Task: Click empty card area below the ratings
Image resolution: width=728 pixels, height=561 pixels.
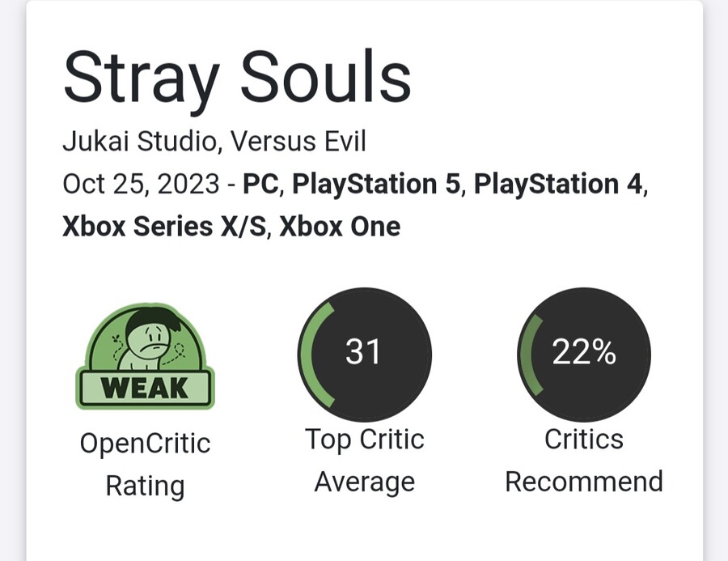Action: [x=364, y=530]
